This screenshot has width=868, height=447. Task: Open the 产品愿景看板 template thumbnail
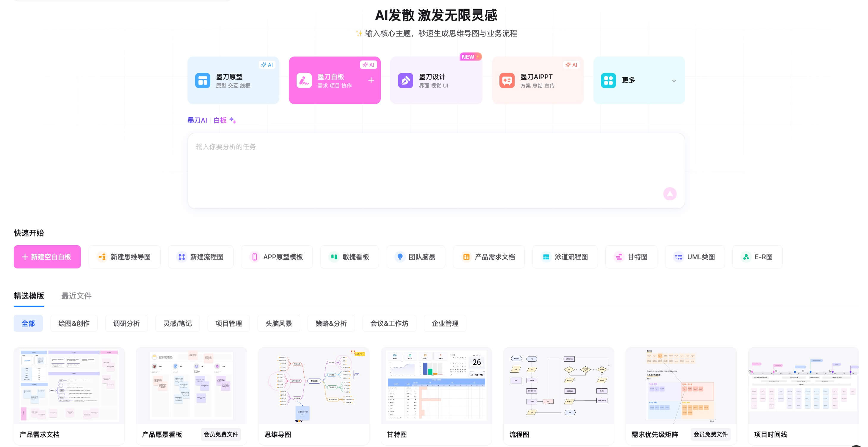[x=191, y=386]
